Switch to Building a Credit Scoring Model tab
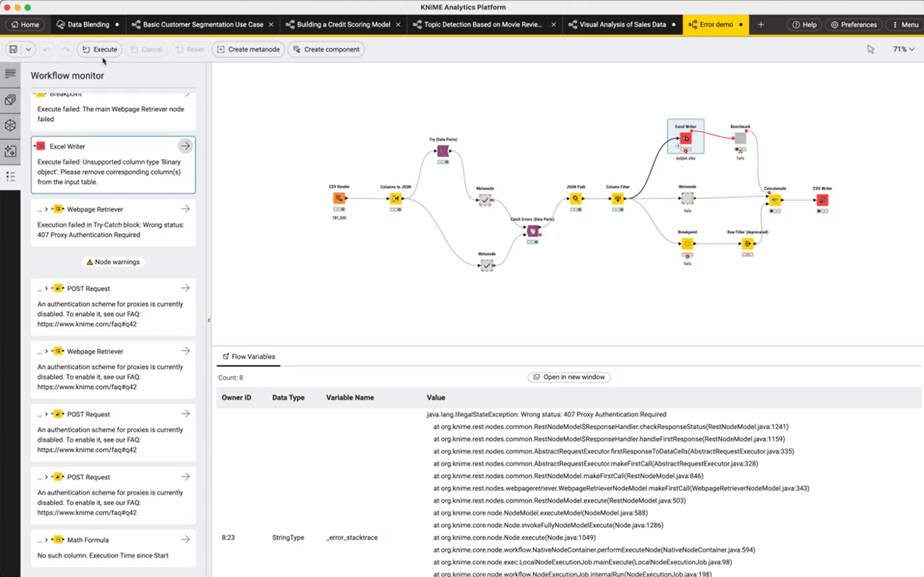924x577 pixels. click(x=343, y=24)
